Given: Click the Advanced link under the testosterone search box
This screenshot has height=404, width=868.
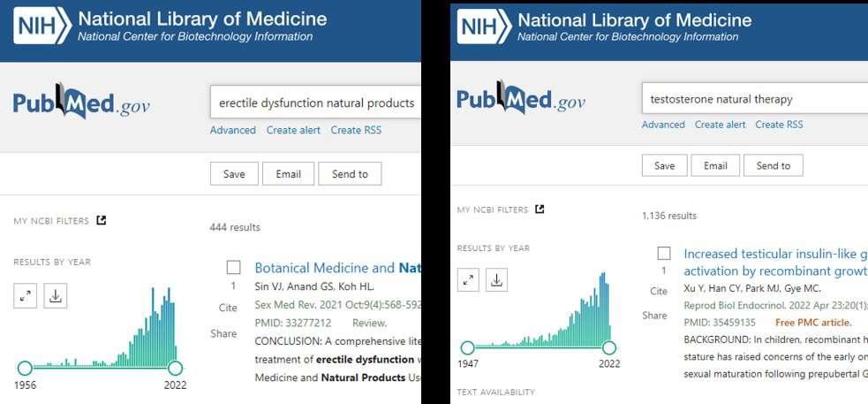Looking at the screenshot, I should point(663,125).
